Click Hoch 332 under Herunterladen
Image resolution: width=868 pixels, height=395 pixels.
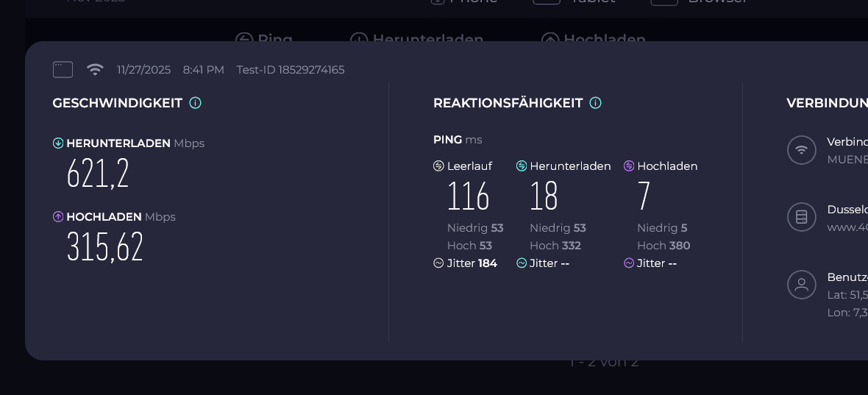pyautogui.click(x=555, y=246)
